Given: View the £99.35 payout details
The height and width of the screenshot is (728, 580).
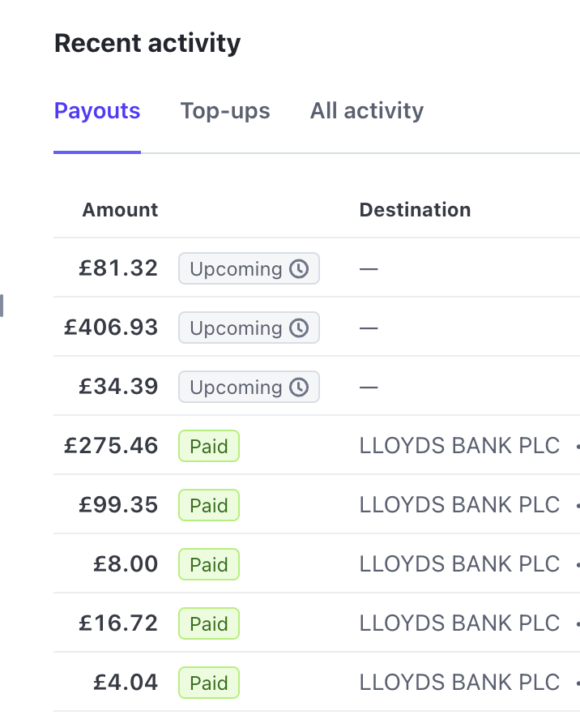Looking at the screenshot, I should tap(118, 505).
